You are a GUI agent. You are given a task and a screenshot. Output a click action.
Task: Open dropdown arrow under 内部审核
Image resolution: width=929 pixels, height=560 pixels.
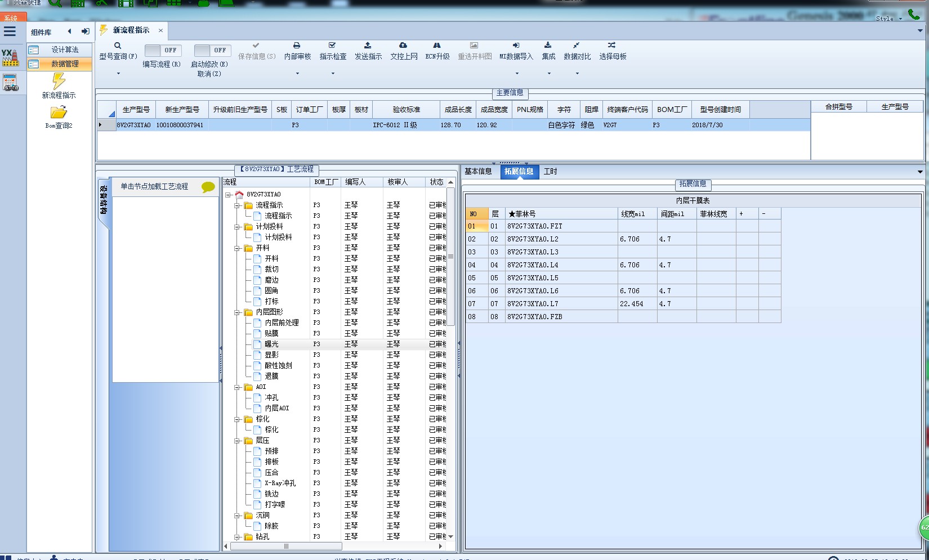[297, 74]
